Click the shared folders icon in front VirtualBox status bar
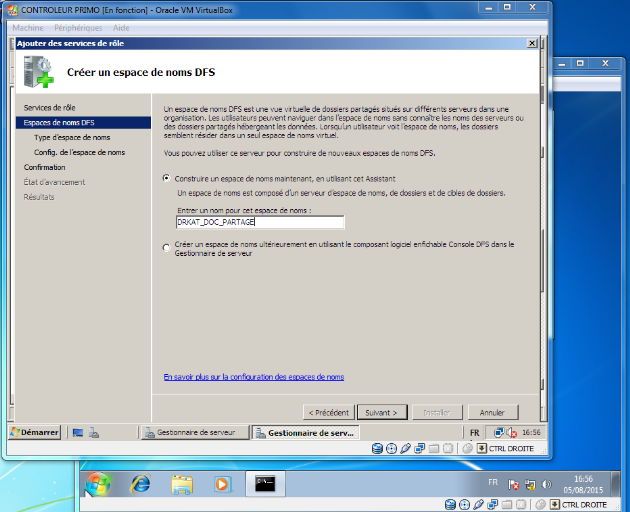Viewport: 630px width, 512px height. (x=434, y=449)
